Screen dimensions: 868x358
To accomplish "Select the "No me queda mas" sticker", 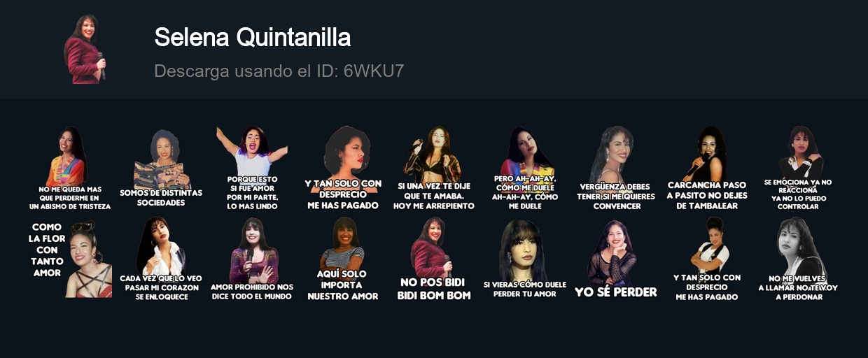I will [x=70, y=169].
